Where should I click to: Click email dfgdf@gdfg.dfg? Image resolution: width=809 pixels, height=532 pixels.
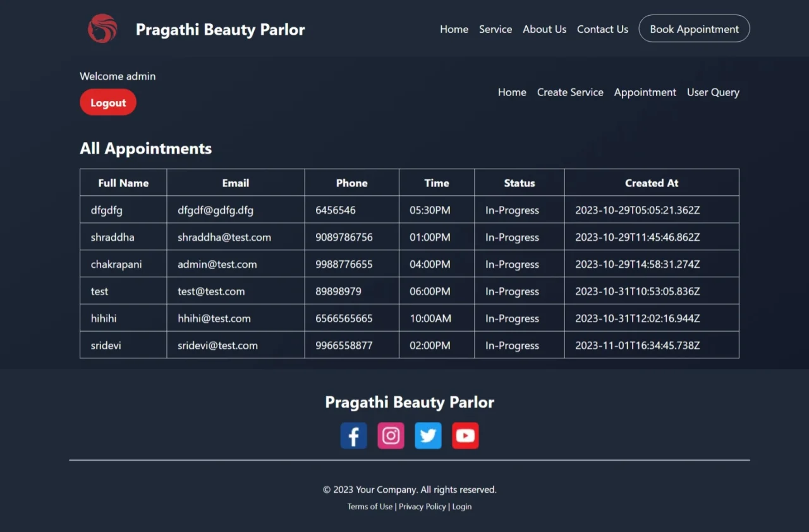[216, 210]
